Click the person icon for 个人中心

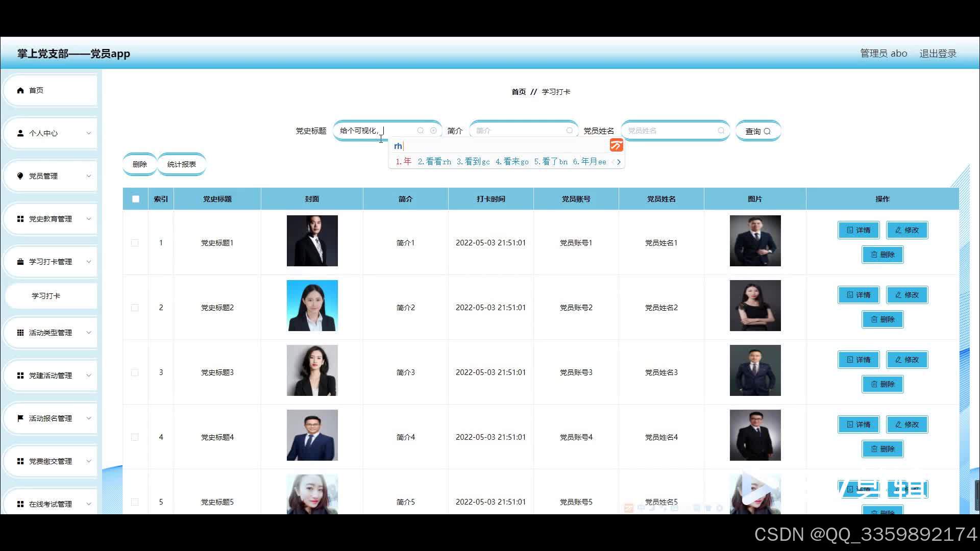coord(20,133)
